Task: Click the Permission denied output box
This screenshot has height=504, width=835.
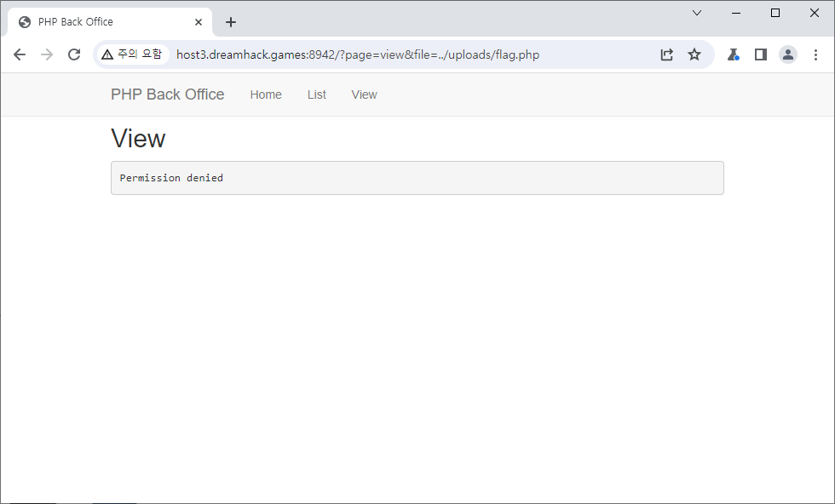Action: pyautogui.click(x=417, y=178)
